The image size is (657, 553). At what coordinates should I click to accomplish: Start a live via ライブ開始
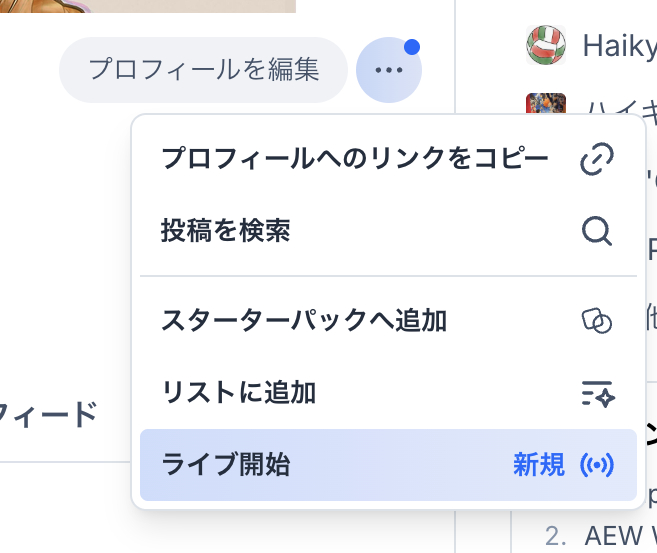pos(226,465)
